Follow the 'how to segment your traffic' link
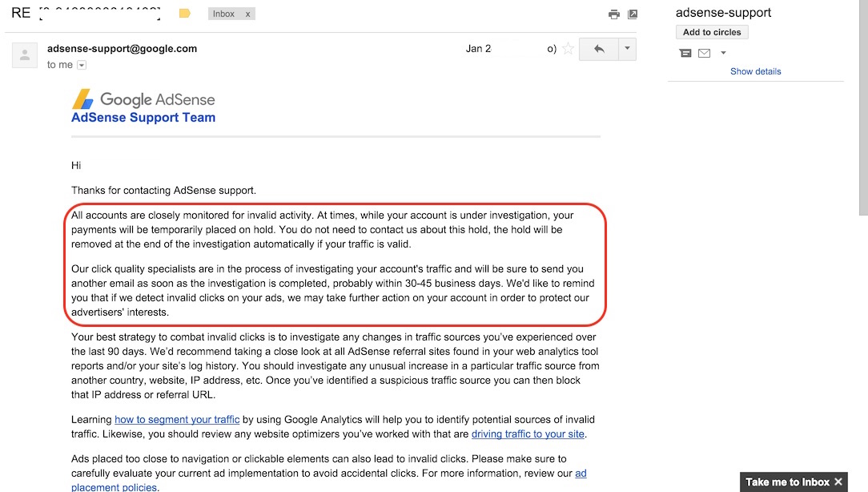Viewport: 868px width, 492px height. point(177,419)
